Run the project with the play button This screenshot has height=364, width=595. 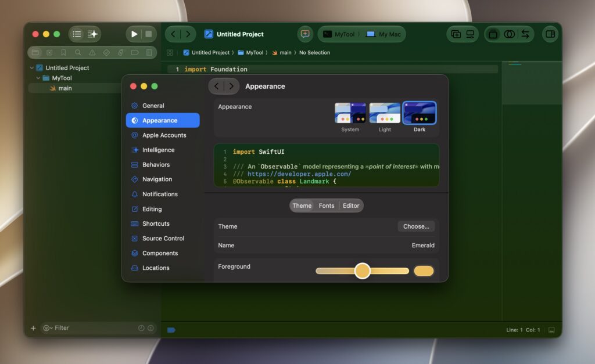tap(134, 34)
